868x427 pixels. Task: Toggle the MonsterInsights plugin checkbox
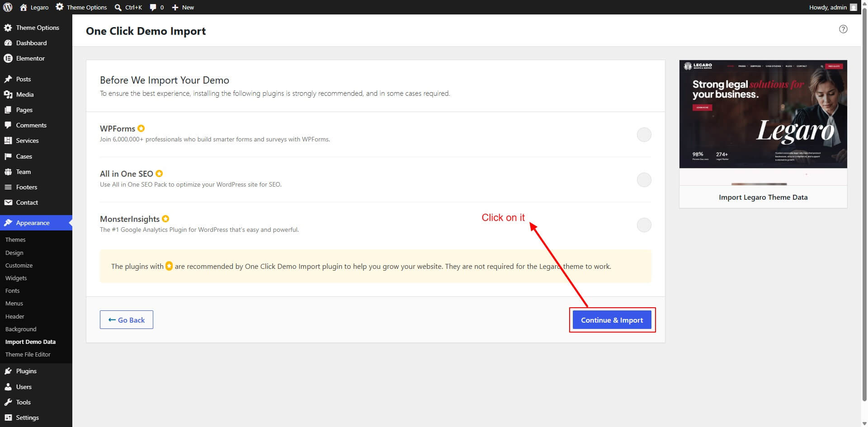click(x=644, y=225)
